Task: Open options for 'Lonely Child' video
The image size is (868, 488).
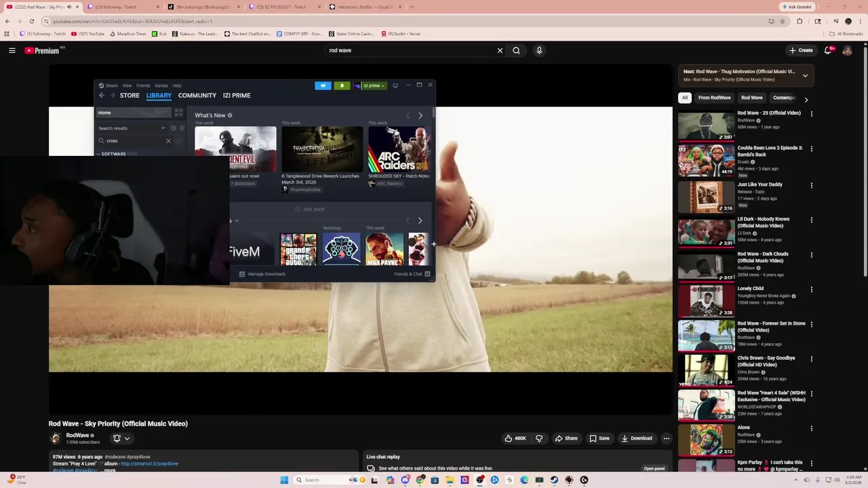Action: point(811,289)
